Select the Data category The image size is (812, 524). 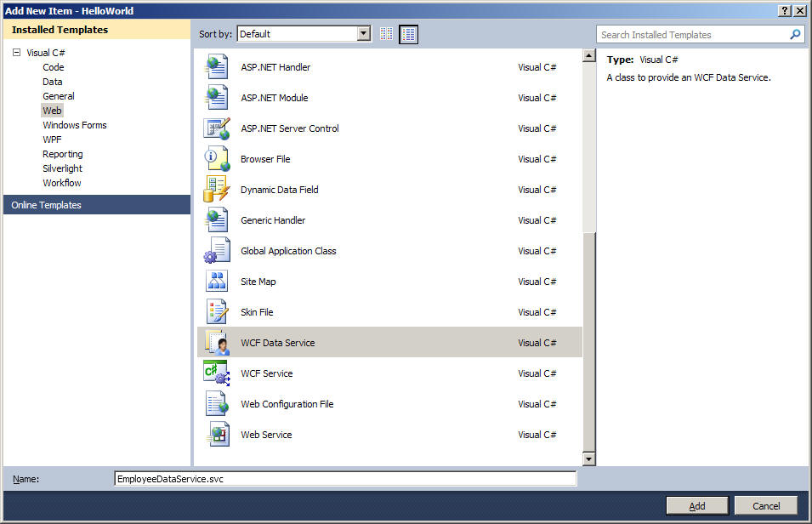point(53,82)
